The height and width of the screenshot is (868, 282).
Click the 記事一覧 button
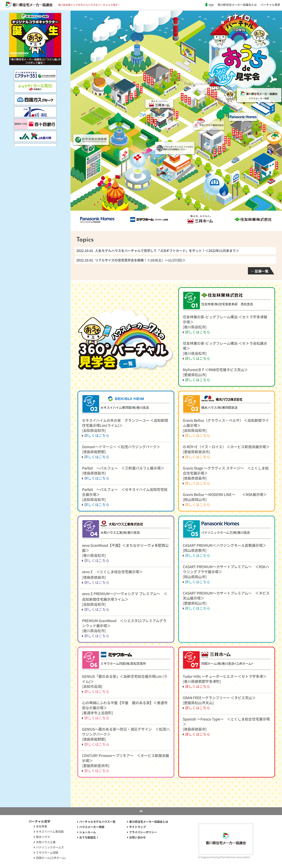261,271
